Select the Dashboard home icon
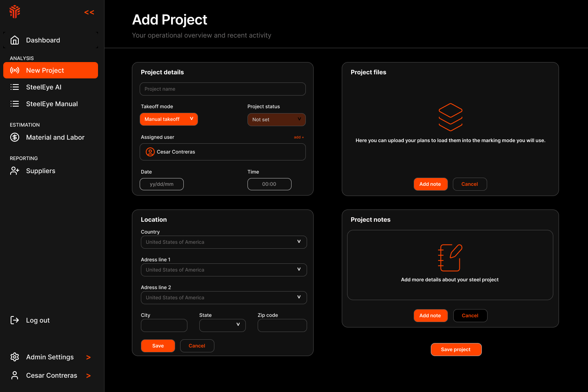The width and height of the screenshot is (588, 392). [x=15, y=40]
